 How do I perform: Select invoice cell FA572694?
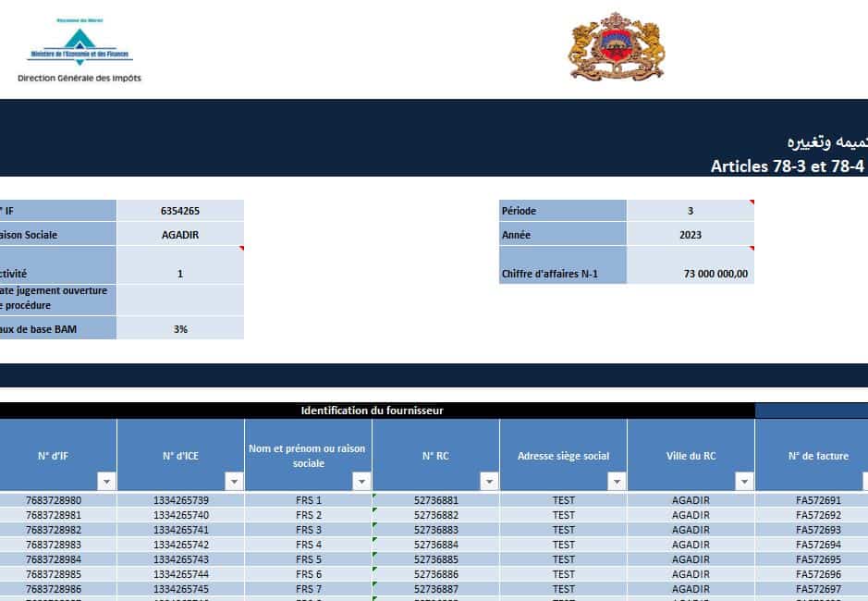click(813, 545)
